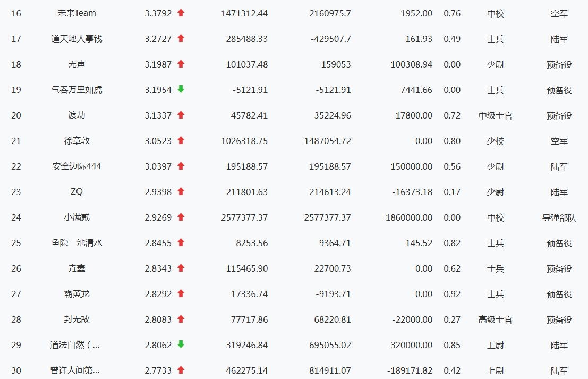Viewport: 588px width, 379px height.
Task: Click red up arrow beside 霸黄龙's 2.8292
Action: pyautogui.click(x=181, y=293)
